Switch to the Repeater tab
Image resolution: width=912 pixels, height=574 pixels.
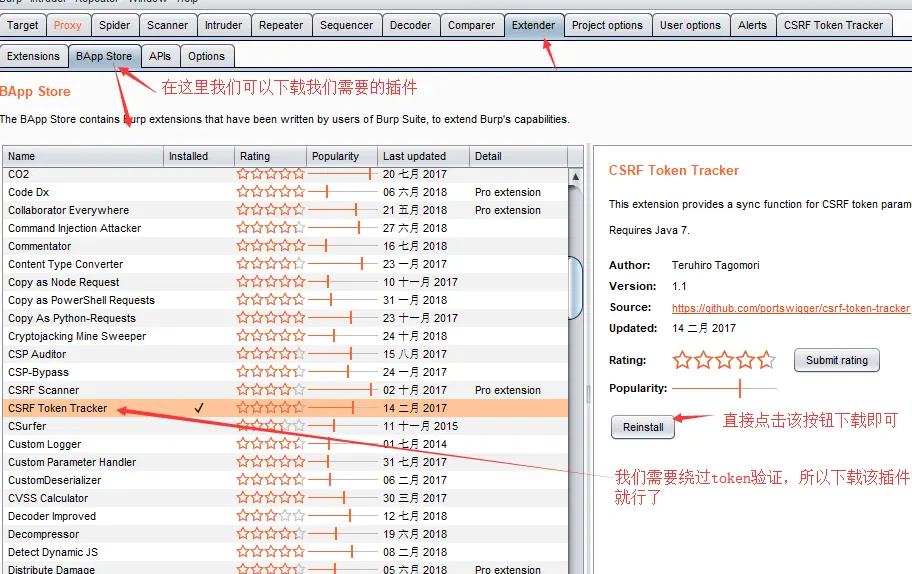pyautogui.click(x=281, y=26)
